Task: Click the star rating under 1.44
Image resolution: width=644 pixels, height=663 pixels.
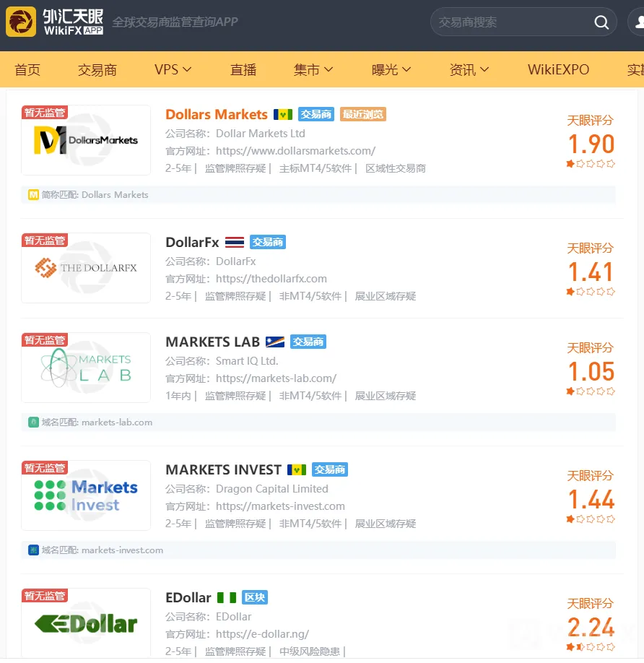Action: 591,519
